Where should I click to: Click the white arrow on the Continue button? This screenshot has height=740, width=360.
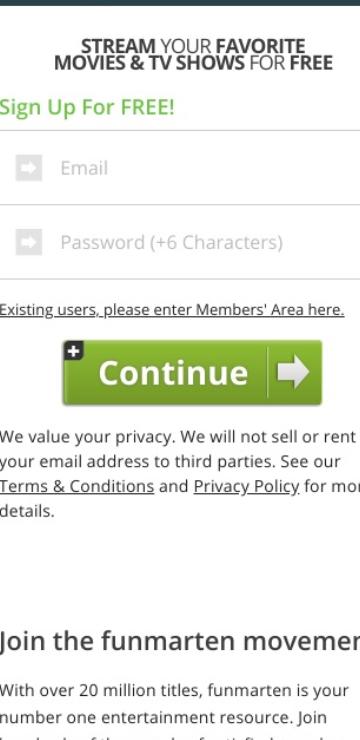[x=293, y=372]
